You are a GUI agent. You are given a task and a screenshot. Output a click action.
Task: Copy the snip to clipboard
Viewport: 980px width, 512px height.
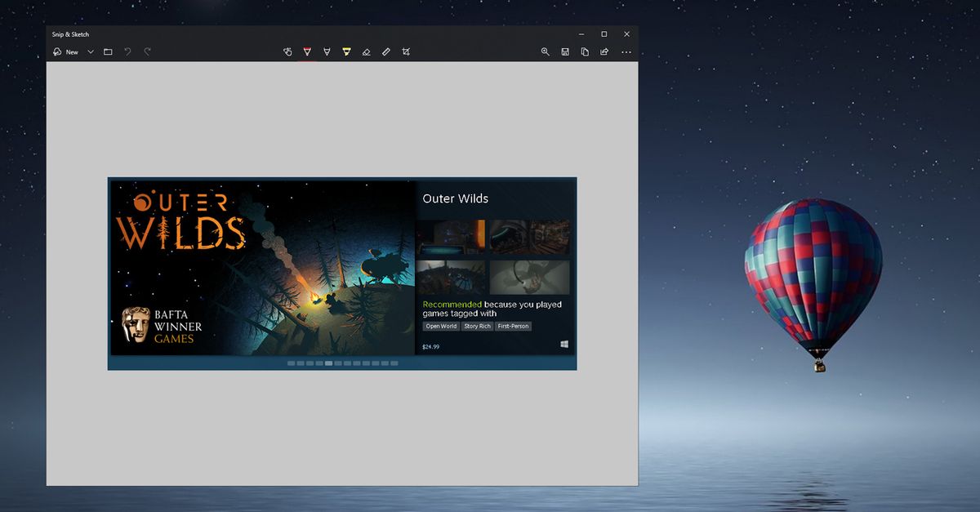click(x=583, y=51)
